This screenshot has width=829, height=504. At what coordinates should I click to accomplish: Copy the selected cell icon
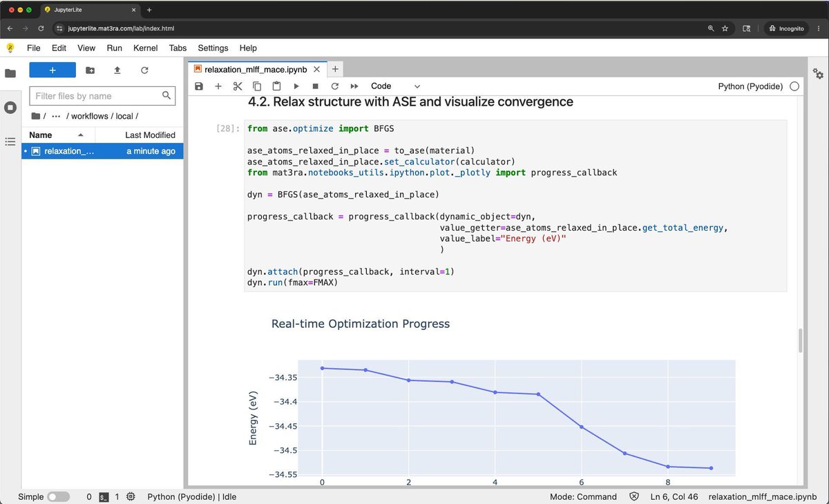click(257, 86)
